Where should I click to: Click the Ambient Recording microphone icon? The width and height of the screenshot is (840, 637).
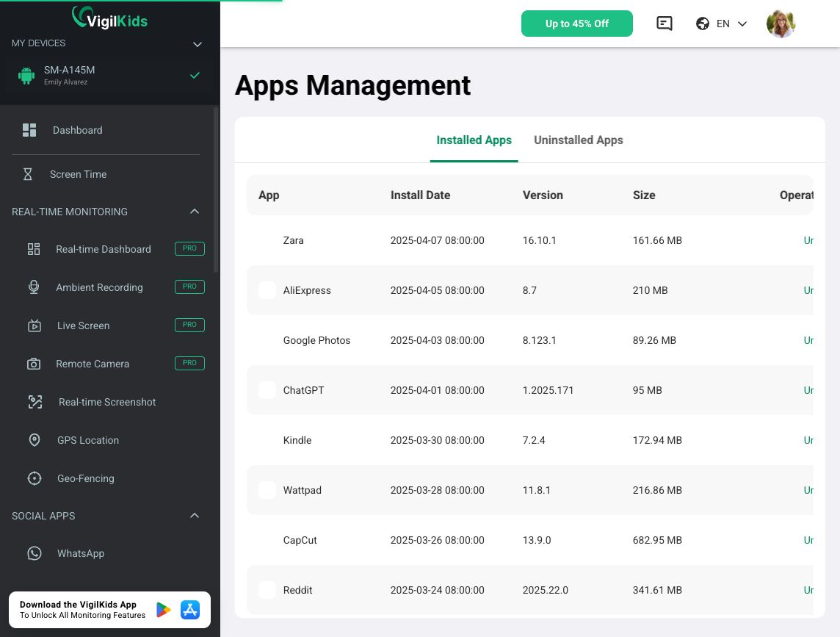click(x=34, y=287)
